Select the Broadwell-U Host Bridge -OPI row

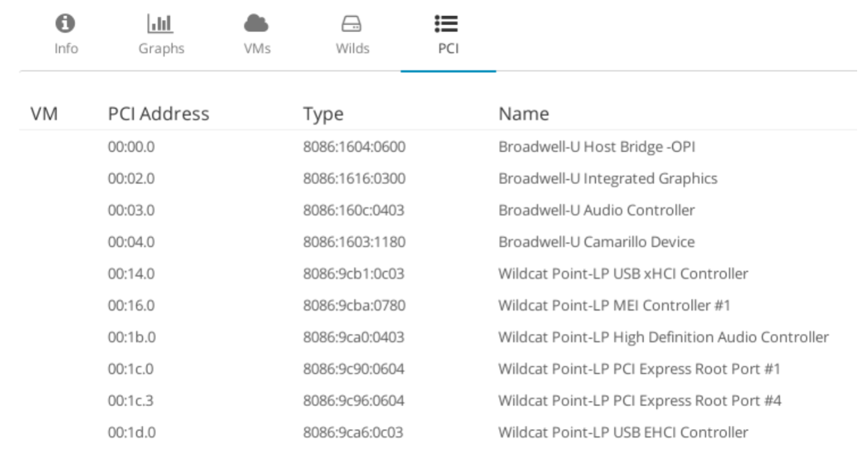coord(596,147)
